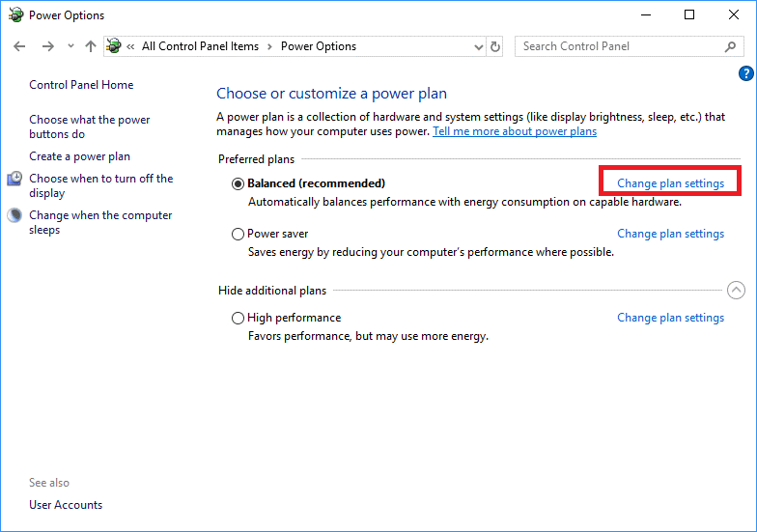Click the Power Options icon in address bar
This screenshot has height=532, width=757.
coord(114,46)
